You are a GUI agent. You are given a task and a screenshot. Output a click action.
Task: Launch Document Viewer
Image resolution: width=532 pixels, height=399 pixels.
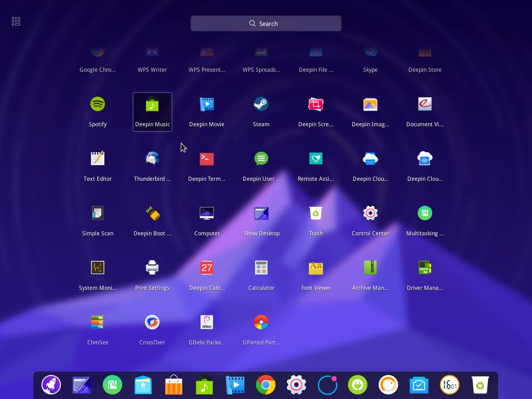[425, 104]
